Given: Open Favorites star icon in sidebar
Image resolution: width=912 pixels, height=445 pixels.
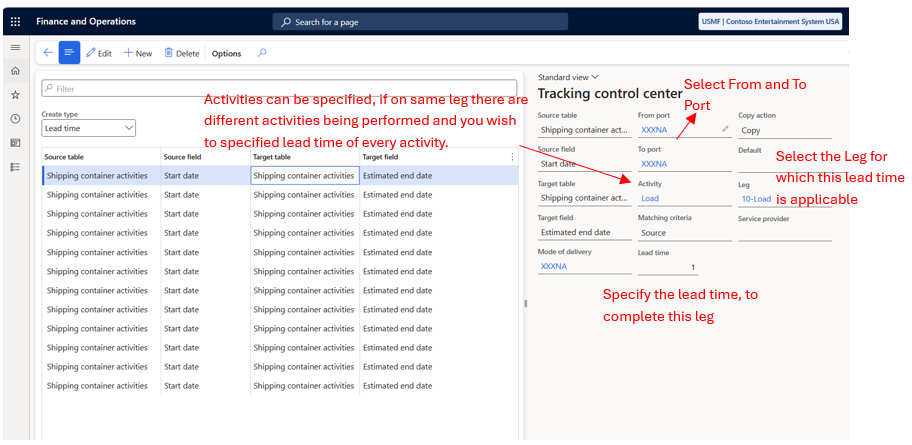Looking at the screenshot, I should pyautogui.click(x=16, y=95).
